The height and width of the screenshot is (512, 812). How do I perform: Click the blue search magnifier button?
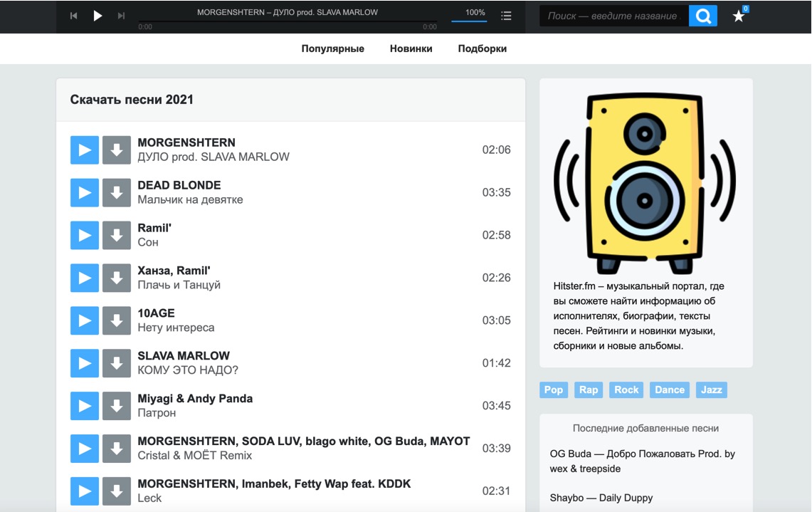point(702,16)
